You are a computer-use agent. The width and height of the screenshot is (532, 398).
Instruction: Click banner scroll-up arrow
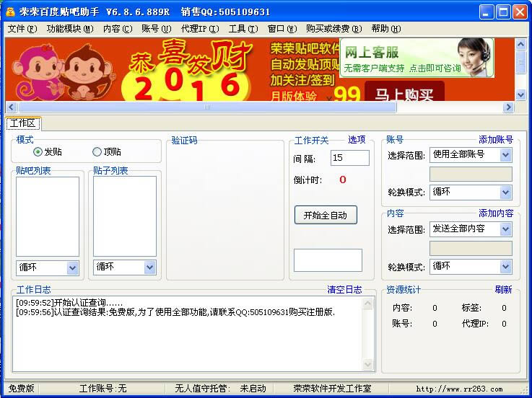(520, 45)
